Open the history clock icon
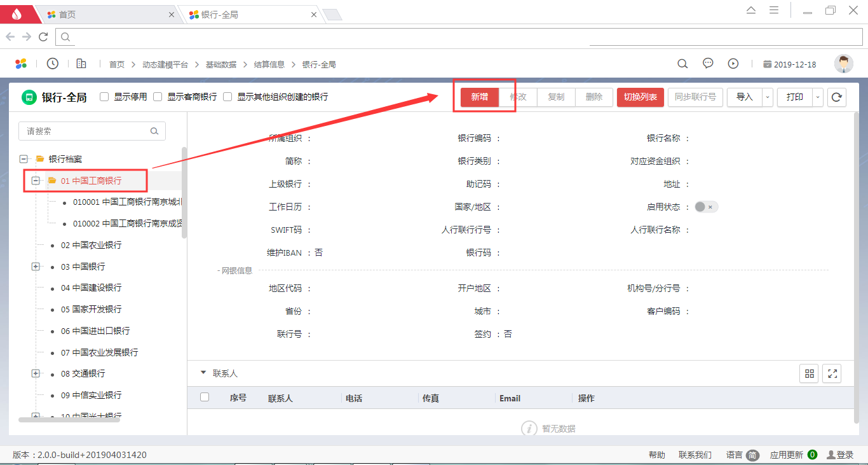Screen dimensions: 868x465 (x=53, y=64)
